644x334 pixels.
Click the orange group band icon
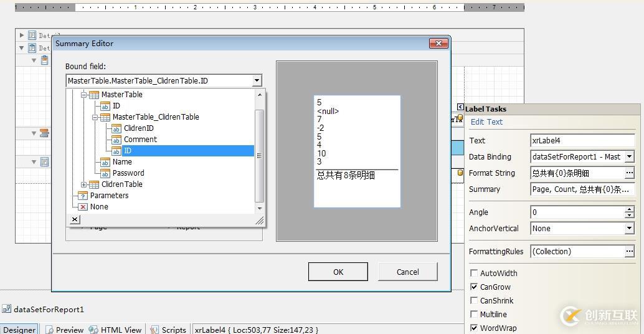[x=44, y=133]
